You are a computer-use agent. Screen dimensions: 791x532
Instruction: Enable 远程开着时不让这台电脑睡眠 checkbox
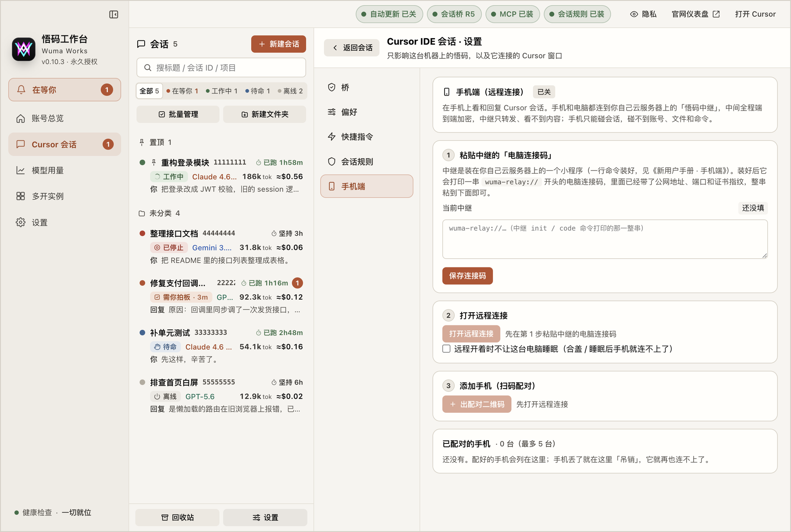(x=446, y=349)
